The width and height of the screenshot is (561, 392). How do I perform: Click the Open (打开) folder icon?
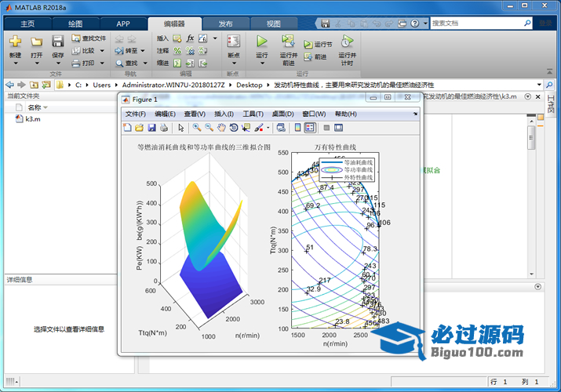[x=36, y=42]
